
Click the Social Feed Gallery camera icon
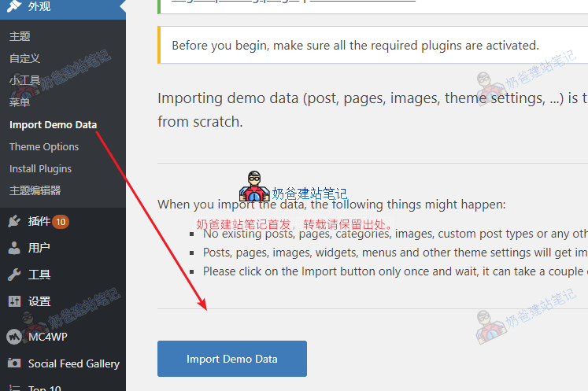point(14,363)
